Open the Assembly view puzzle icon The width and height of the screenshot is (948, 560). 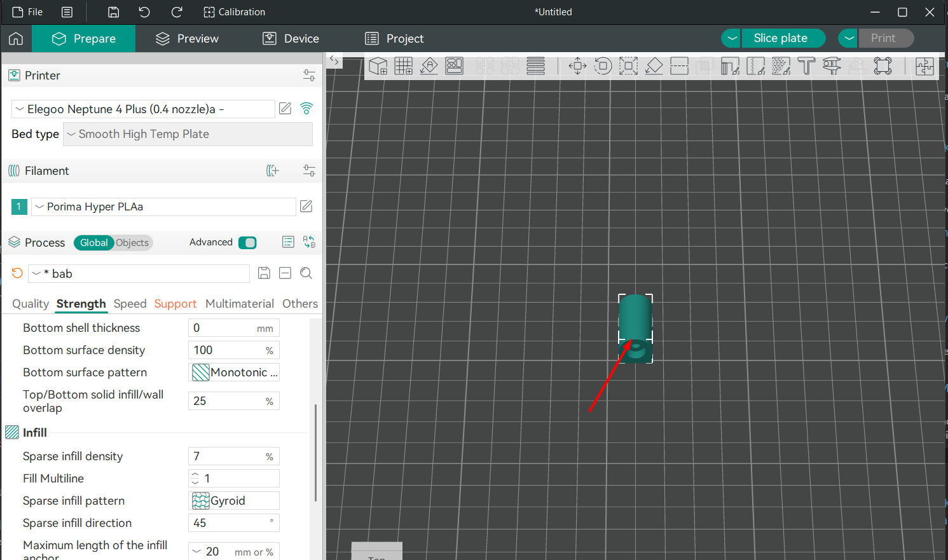[x=924, y=66]
